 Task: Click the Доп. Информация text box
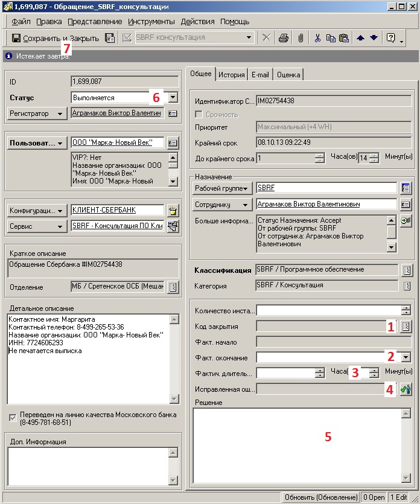click(88, 467)
